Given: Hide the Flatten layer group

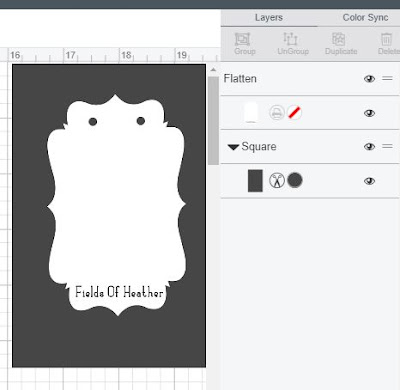Looking at the screenshot, I should pyautogui.click(x=369, y=79).
